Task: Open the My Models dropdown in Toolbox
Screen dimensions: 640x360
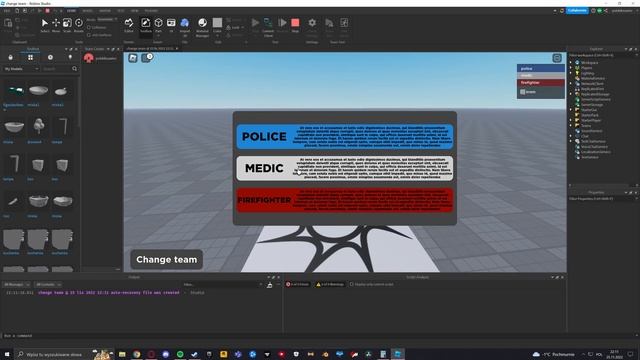Action: point(21,69)
